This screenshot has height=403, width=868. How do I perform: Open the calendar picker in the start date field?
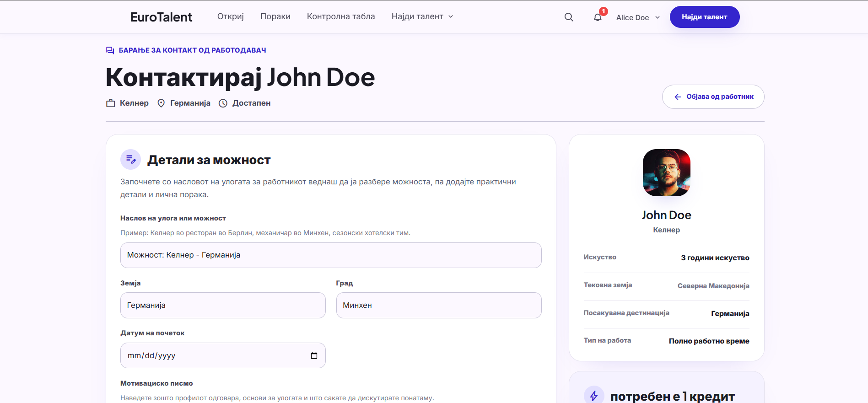[314, 355]
